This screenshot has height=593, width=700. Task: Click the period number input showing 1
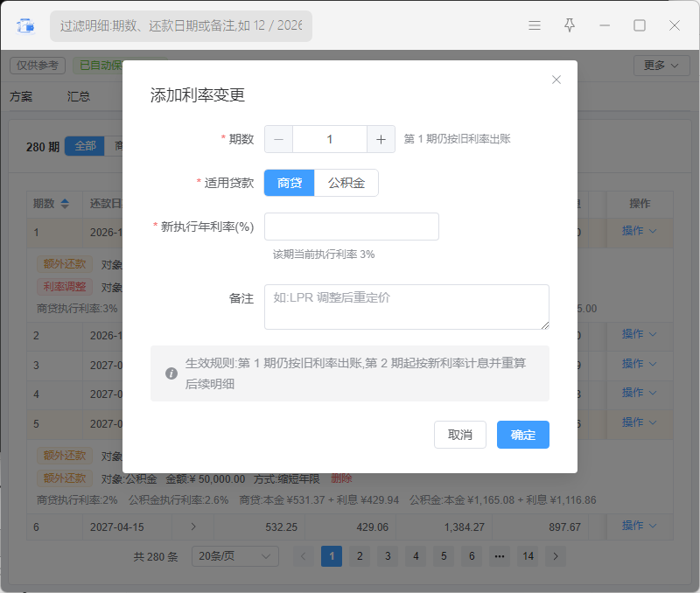click(x=330, y=139)
